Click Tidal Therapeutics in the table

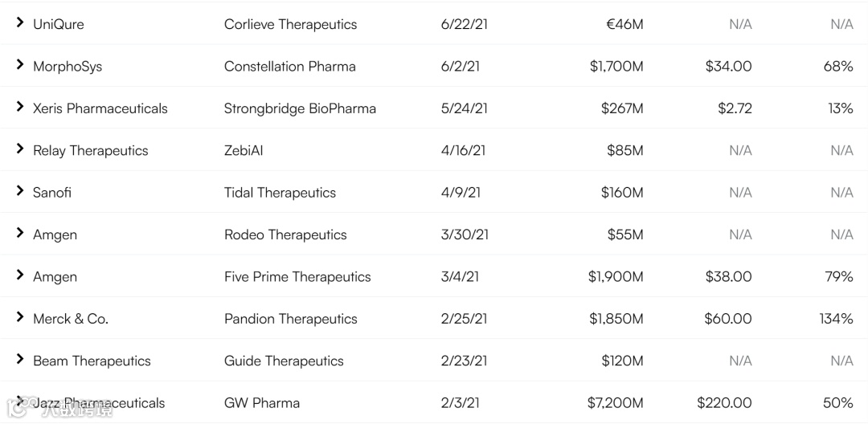click(280, 193)
